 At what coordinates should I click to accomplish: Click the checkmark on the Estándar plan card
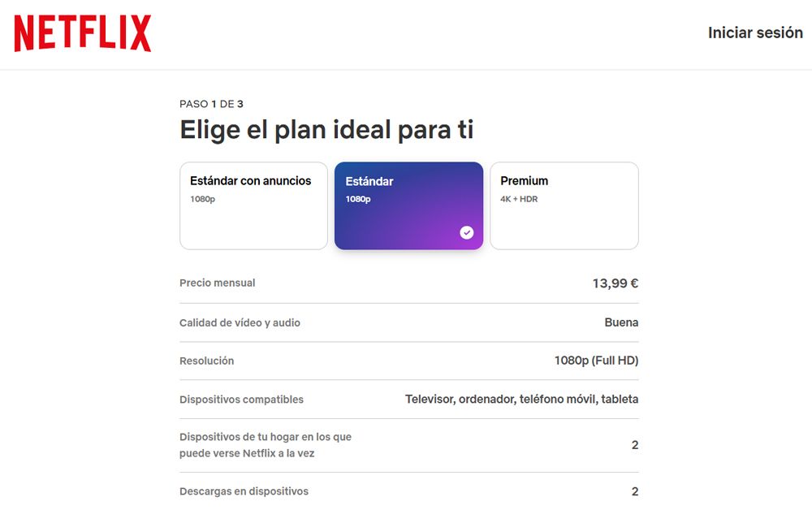coord(467,232)
